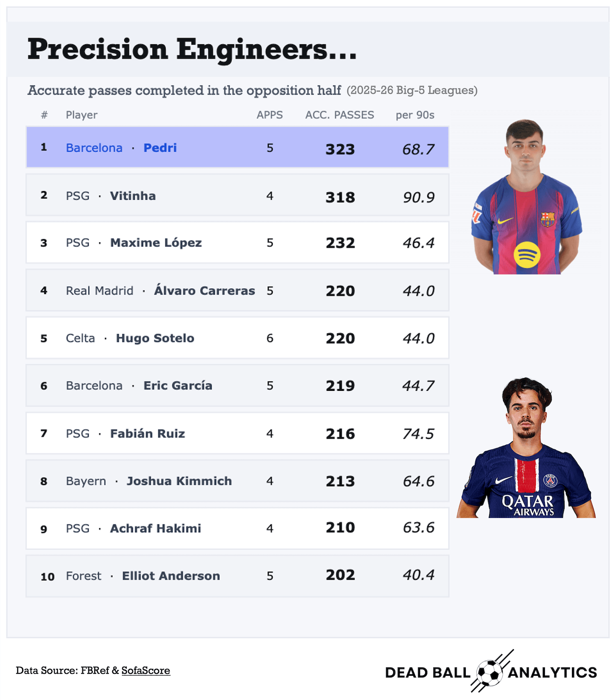This screenshot has height=700, width=615.
Task: Click the Precision Engineers title
Action: tap(192, 49)
